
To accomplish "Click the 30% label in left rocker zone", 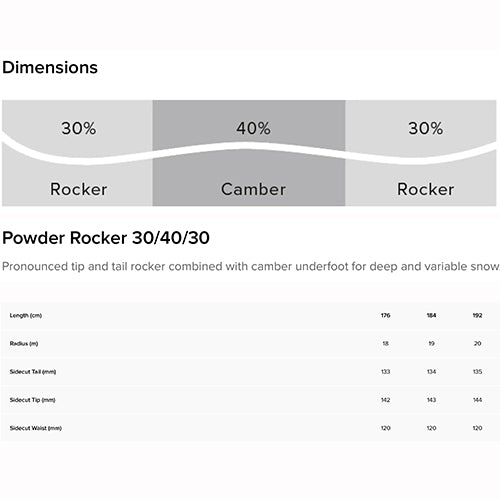I will click(x=79, y=128).
